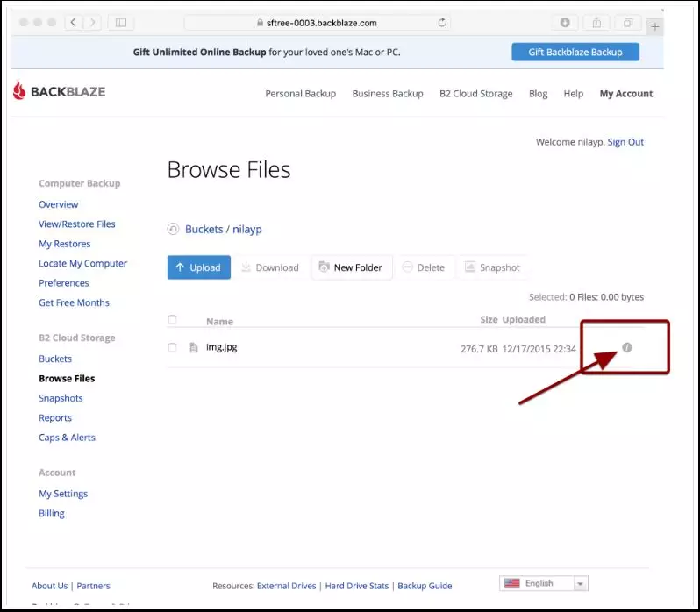
Task: Open My Settings in the sidebar
Action: pos(63,494)
